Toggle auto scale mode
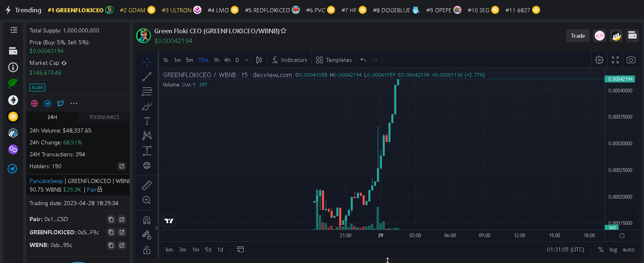The image size is (644, 263). [628, 250]
